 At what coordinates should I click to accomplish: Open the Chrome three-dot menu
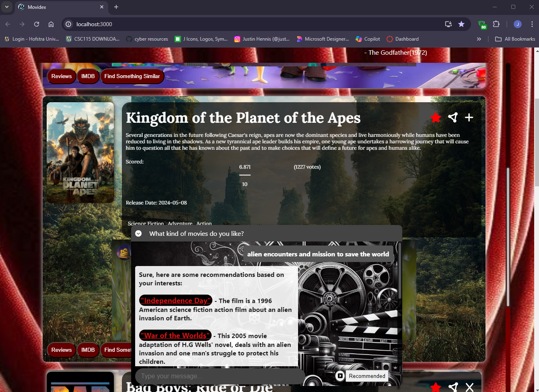pos(532,24)
